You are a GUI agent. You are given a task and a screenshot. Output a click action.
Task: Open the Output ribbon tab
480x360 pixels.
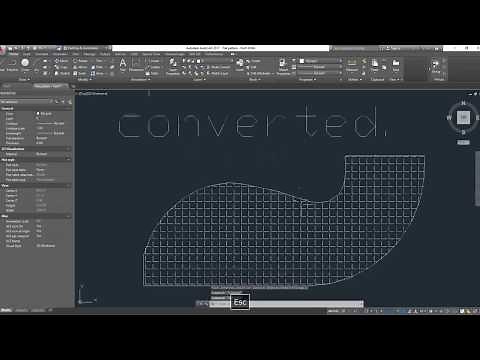tap(105, 54)
